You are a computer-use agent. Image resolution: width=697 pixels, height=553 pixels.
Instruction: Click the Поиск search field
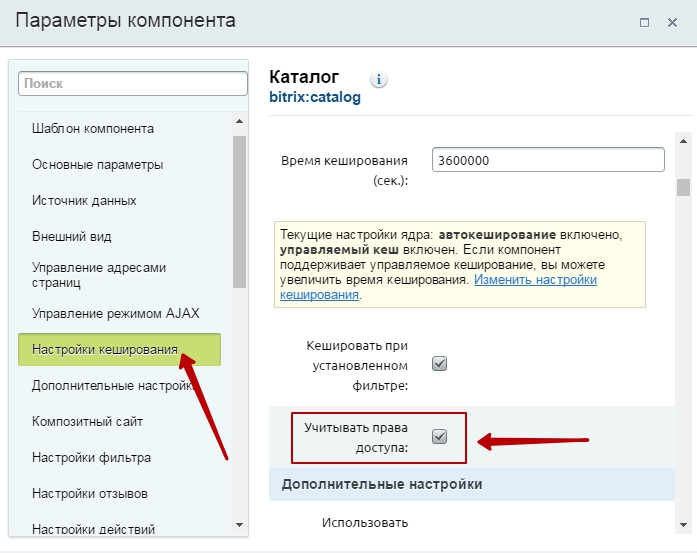click(132, 85)
